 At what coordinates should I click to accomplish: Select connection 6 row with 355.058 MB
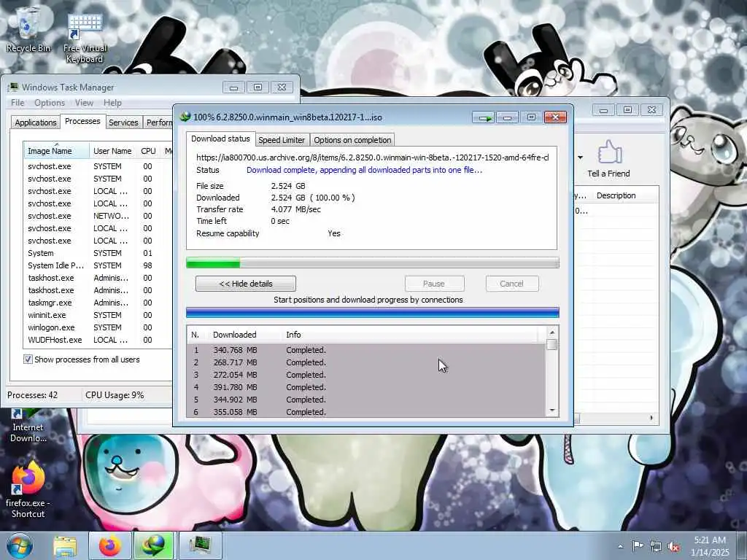[367, 412]
